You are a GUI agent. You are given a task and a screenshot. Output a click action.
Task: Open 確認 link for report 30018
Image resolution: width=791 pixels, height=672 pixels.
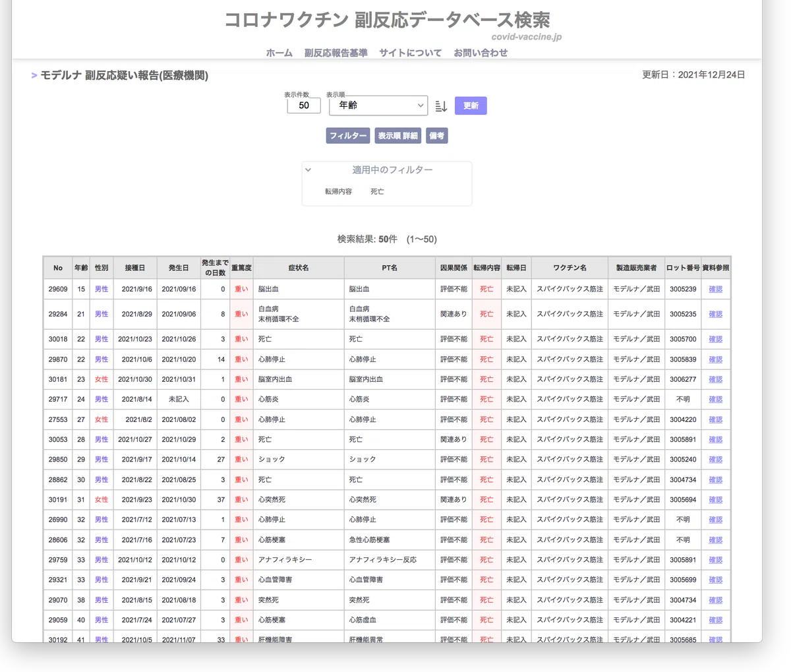tap(715, 339)
